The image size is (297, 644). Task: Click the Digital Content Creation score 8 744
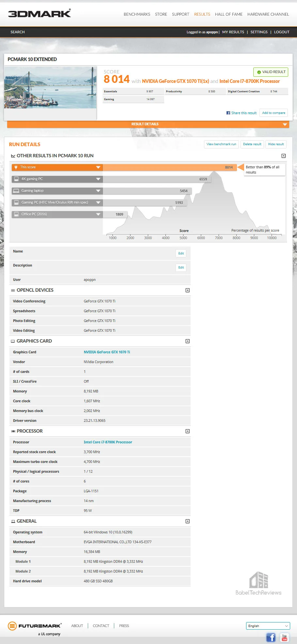point(274,91)
